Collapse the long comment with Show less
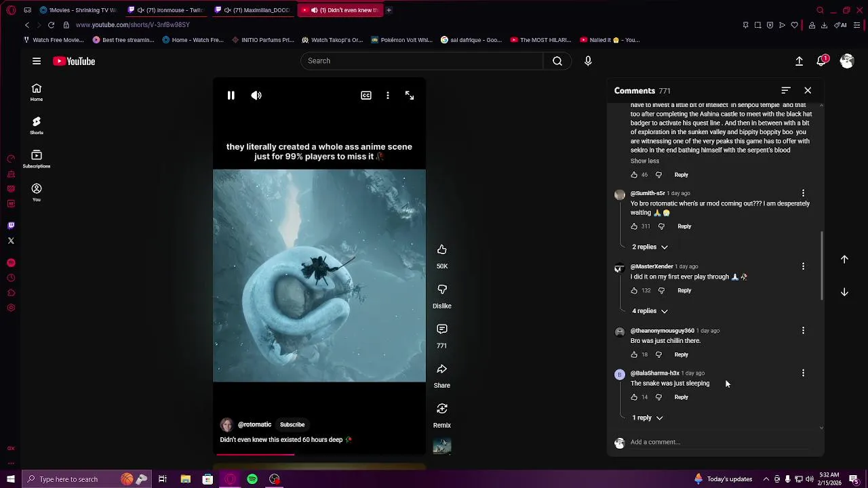The width and height of the screenshot is (868, 488). pos(645,161)
